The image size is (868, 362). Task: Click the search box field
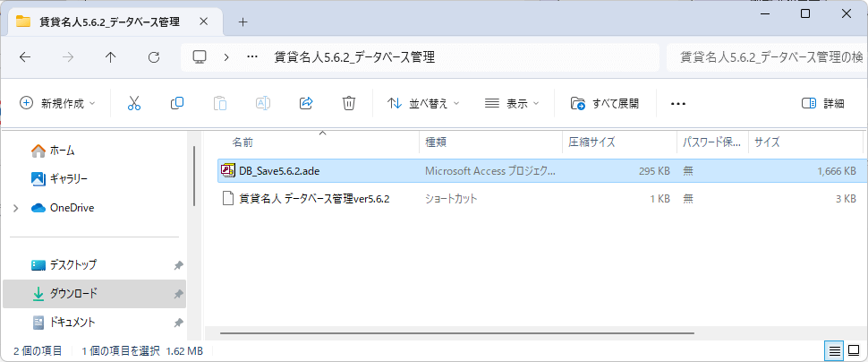[x=763, y=56]
